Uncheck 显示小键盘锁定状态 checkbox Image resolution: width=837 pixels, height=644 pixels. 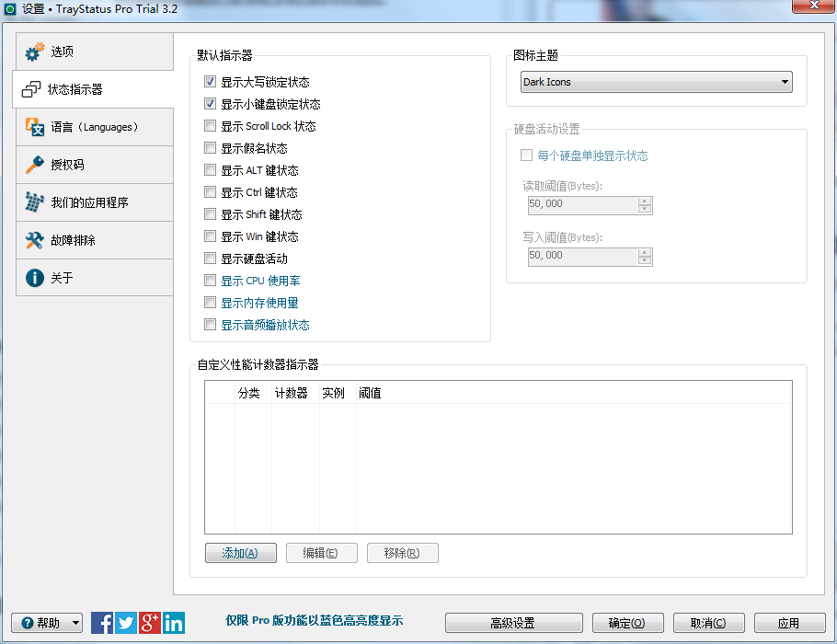(211, 104)
